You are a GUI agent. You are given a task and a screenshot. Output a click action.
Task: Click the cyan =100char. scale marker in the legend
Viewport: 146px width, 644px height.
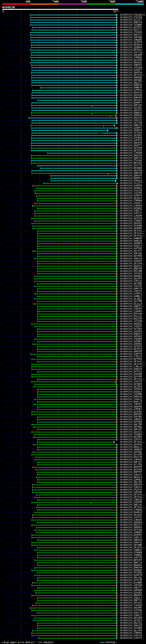coord(102,642)
